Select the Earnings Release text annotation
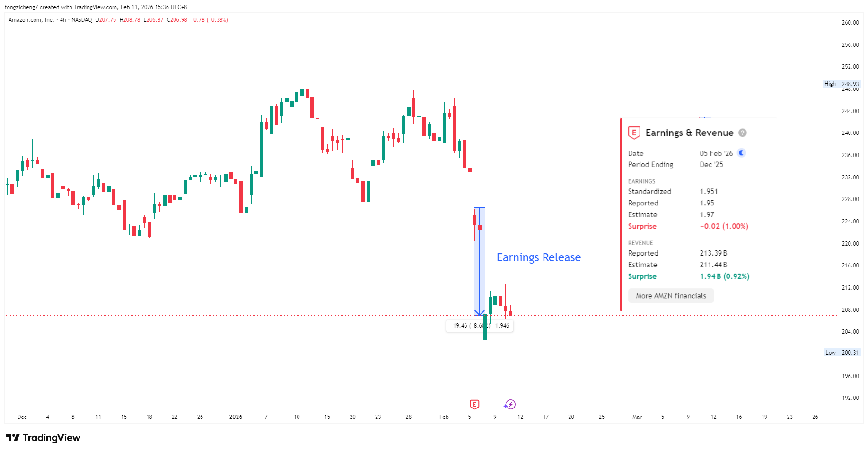The image size is (868, 452). point(538,257)
